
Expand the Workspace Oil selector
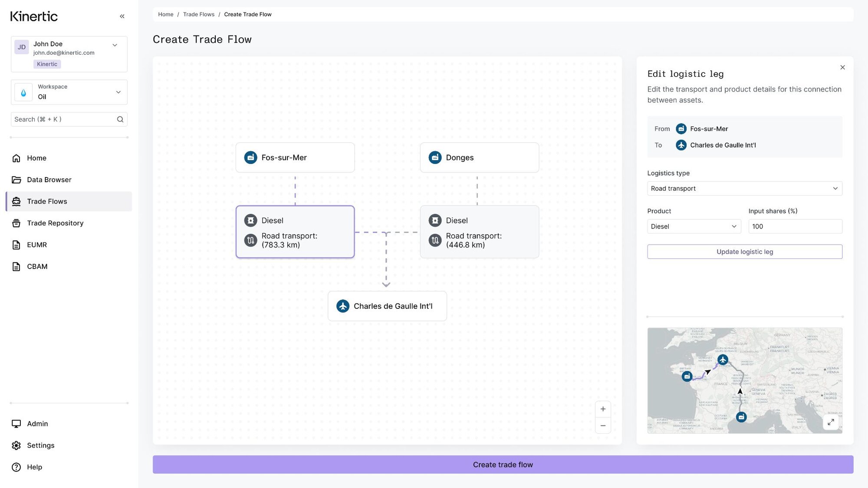coord(69,92)
